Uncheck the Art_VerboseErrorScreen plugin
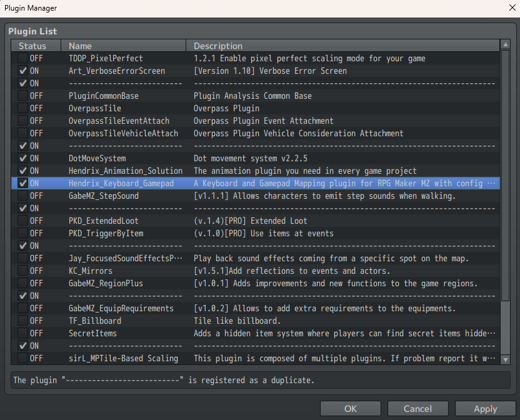520x420 pixels. [22, 71]
